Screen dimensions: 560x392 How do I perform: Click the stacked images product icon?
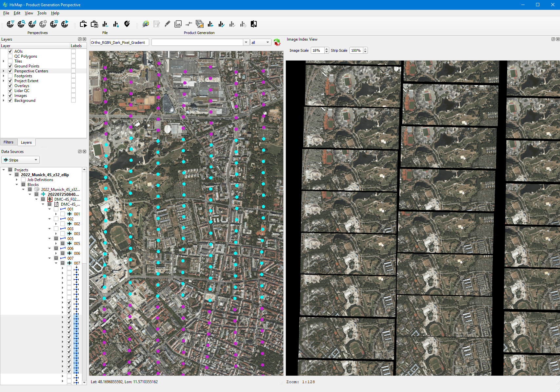pos(199,24)
